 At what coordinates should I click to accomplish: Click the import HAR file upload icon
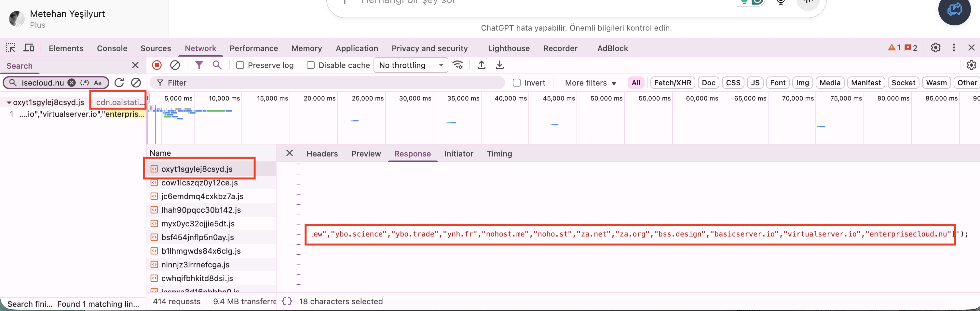click(x=481, y=65)
